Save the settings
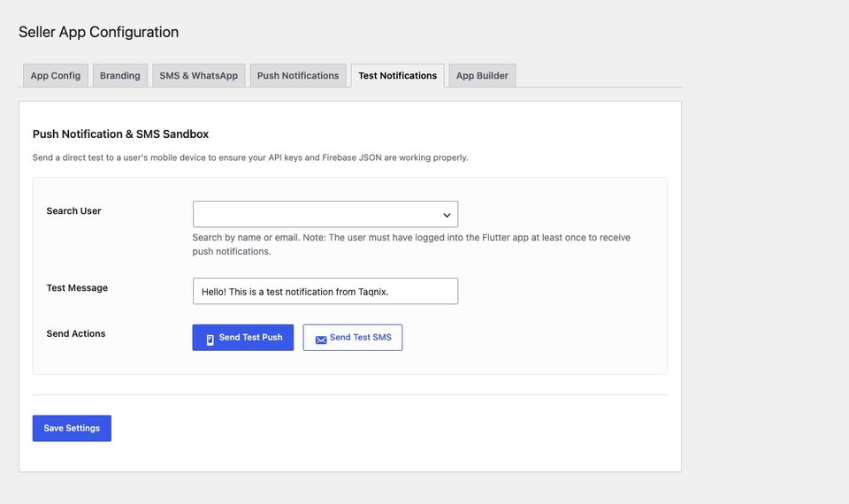This screenshot has height=504, width=849. [x=72, y=428]
